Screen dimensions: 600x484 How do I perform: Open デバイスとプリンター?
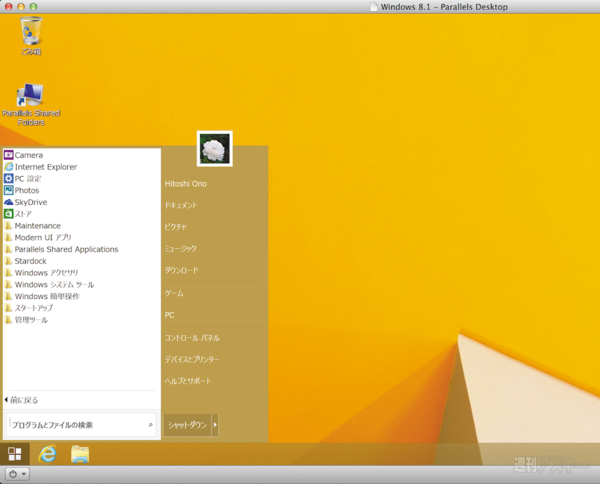click(x=192, y=359)
